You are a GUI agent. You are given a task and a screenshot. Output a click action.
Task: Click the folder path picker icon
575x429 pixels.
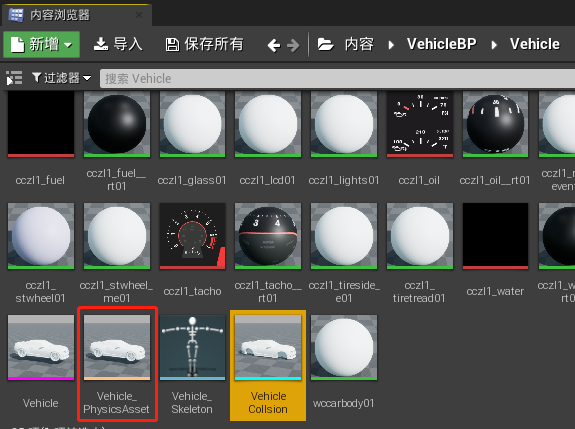click(x=325, y=44)
